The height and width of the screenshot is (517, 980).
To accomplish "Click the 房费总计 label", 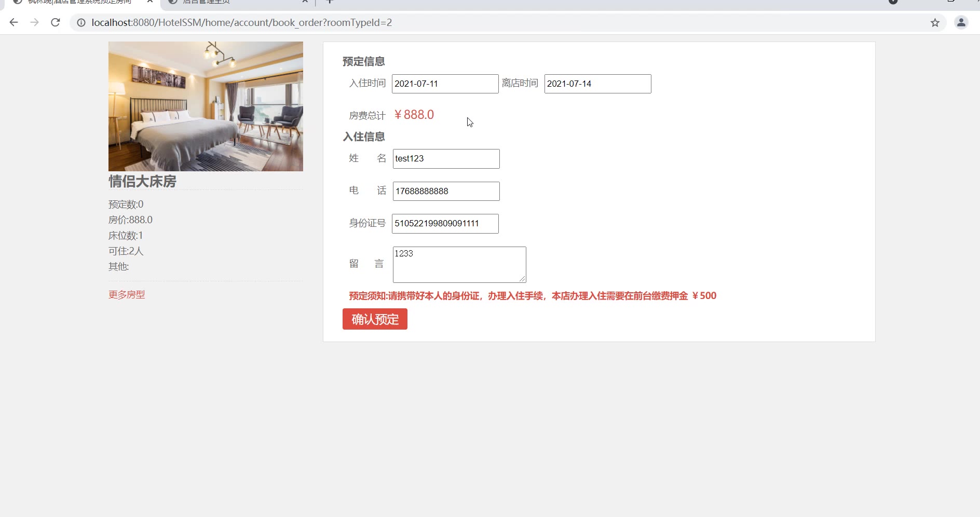I will [367, 115].
